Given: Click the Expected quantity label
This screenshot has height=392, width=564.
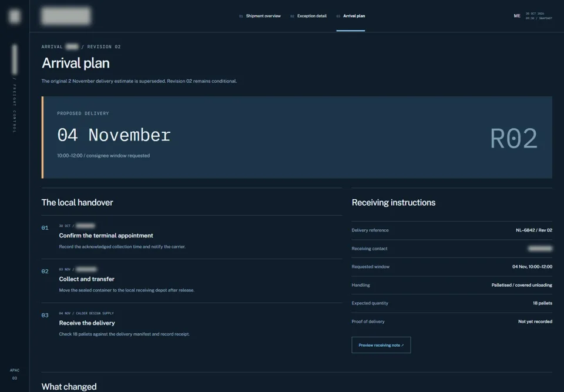Looking at the screenshot, I should 370,303.
